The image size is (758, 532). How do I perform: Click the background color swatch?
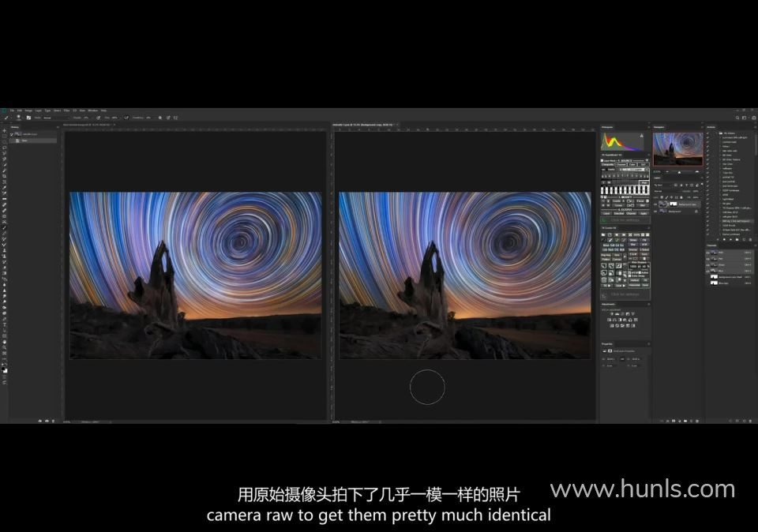pos(6,372)
